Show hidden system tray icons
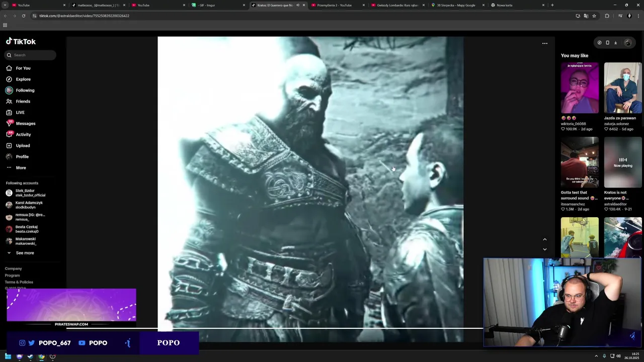This screenshot has height=362, width=644. click(x=596, y=356)
